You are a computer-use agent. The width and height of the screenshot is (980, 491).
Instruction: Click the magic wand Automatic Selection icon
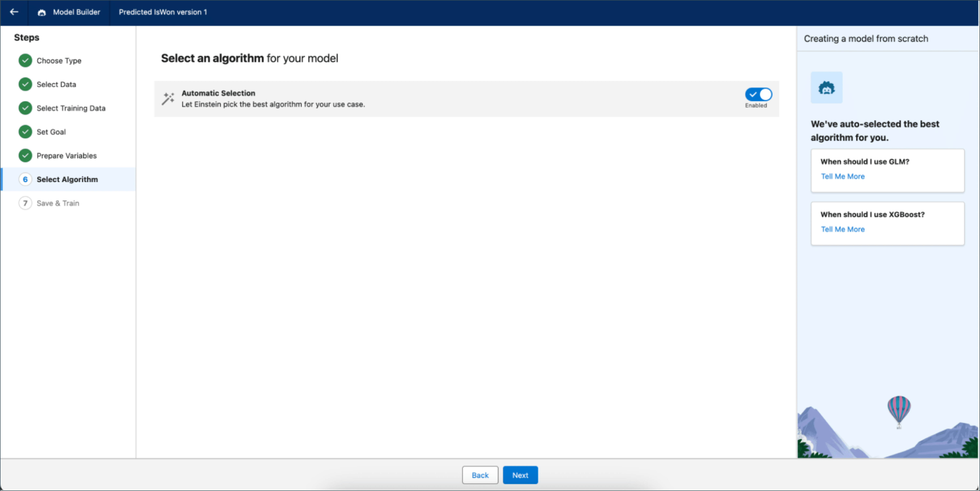pyautogui.click(x=168, y=99)
